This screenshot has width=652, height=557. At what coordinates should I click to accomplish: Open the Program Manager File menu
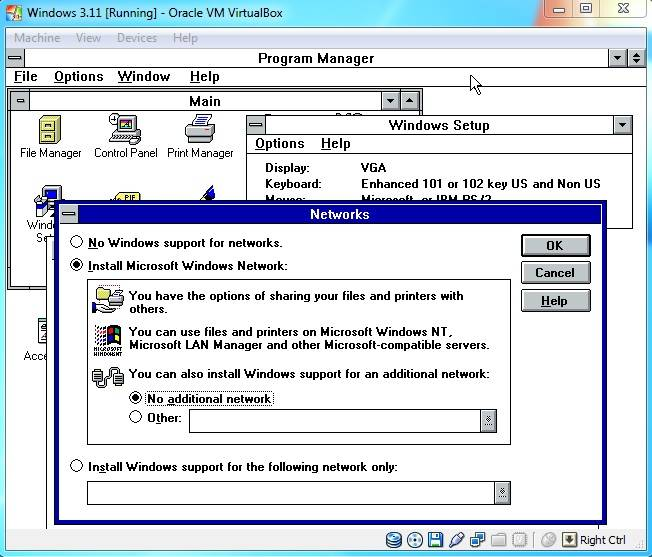point(26,77)
